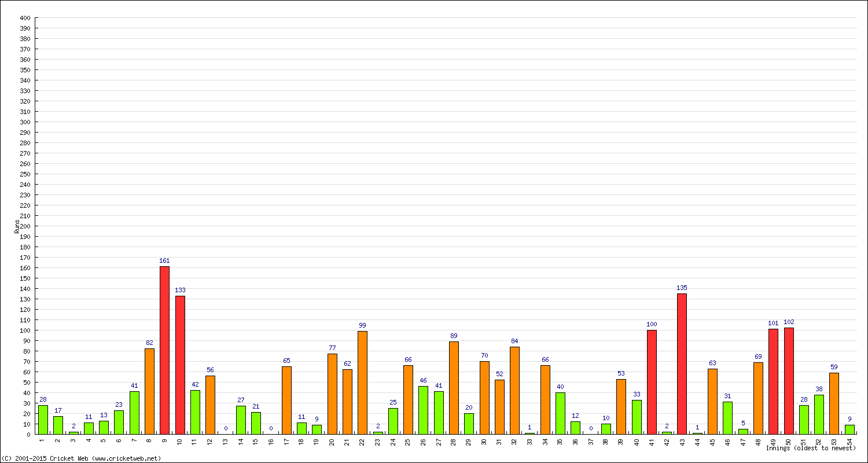
Task: Select the value label 99
Action: point(362,325)
